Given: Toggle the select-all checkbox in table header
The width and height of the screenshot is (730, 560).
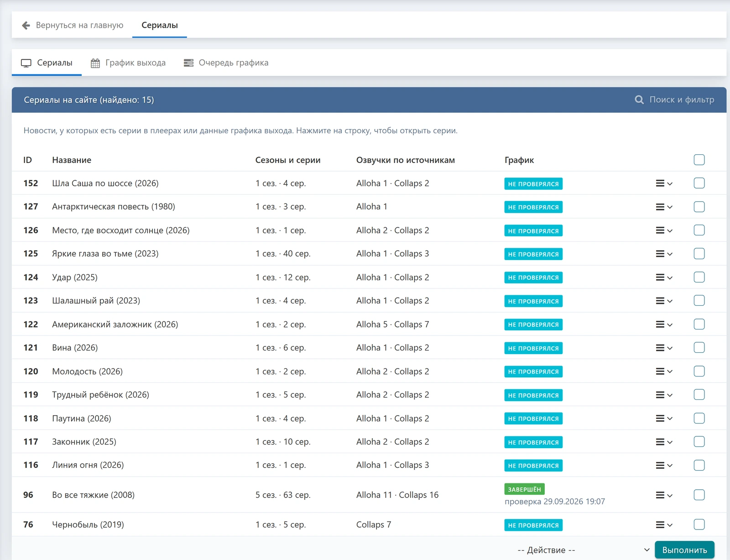Looking at the screenshot, I should 699,160.
